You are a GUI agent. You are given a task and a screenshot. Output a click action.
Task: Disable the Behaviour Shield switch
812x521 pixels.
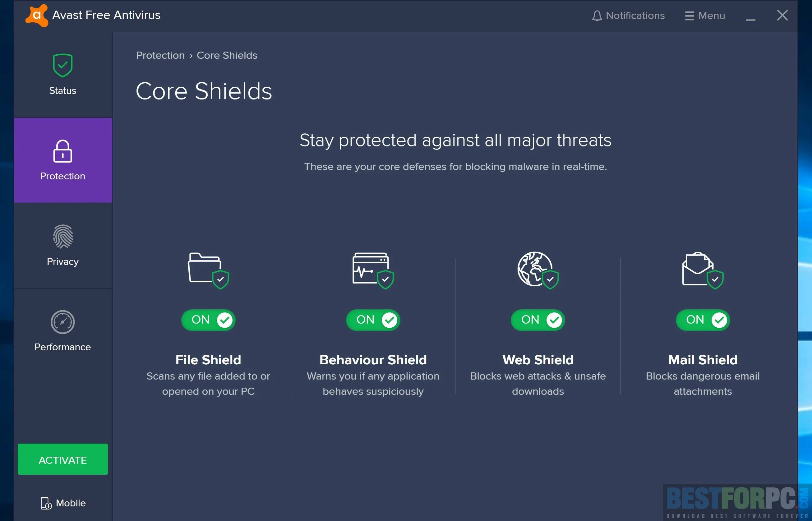(x=373, y=320)
